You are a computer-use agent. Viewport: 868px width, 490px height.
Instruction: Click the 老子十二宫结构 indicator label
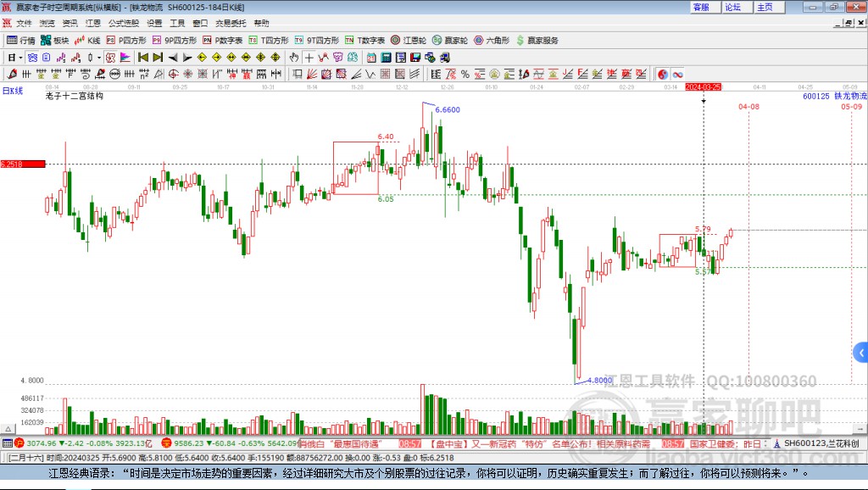pos(75,96)
